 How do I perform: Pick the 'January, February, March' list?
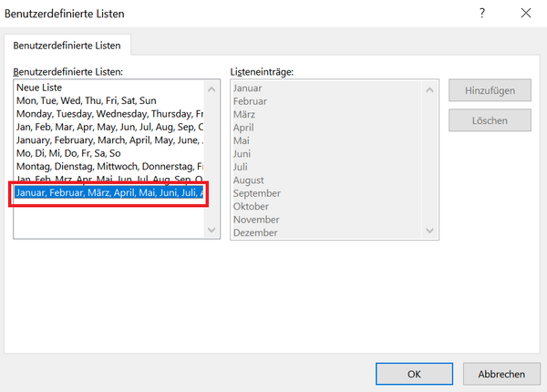coord(108,140)
